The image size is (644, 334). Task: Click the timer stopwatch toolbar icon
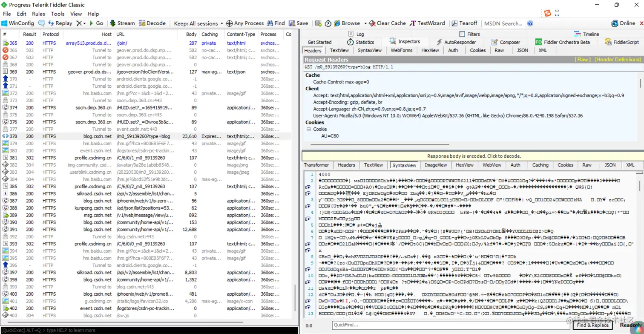328,23
